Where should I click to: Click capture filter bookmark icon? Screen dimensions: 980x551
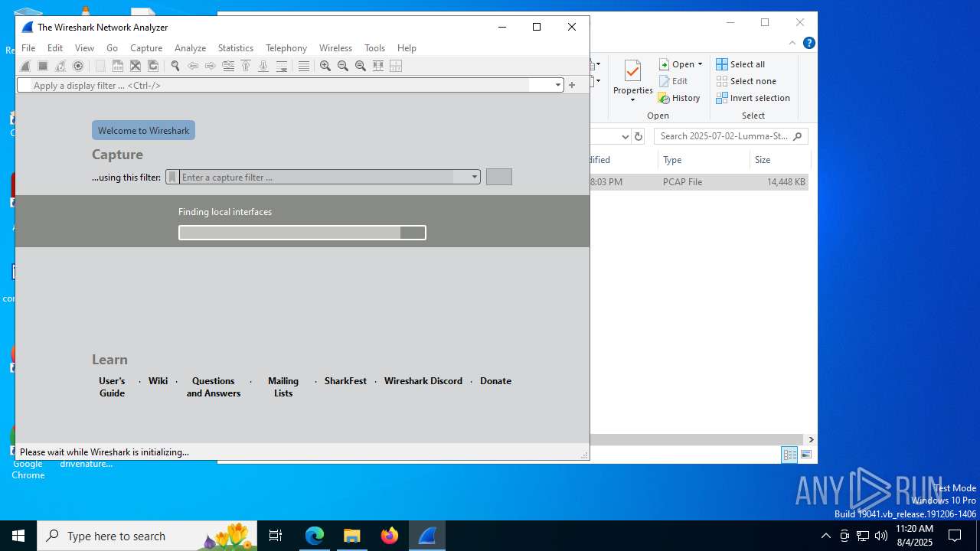click(x=172, y=177)
